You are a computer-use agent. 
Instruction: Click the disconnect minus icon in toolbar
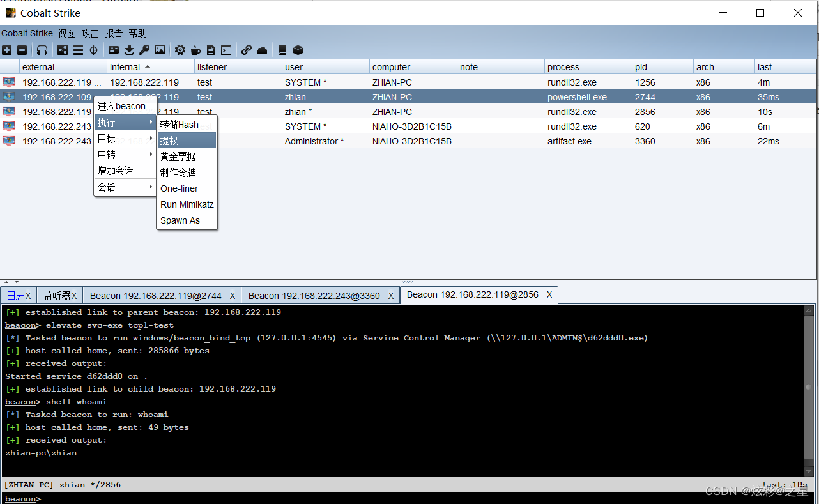[22, 50]
